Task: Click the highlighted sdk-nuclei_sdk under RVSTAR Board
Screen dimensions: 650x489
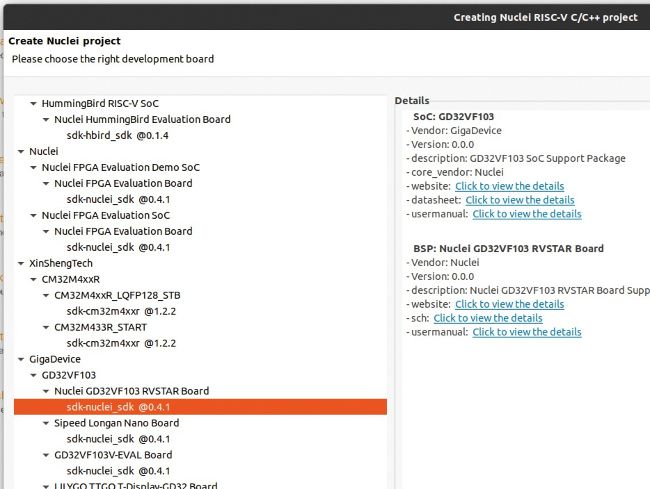Action: pyautogui.click(x=117, y=407)
